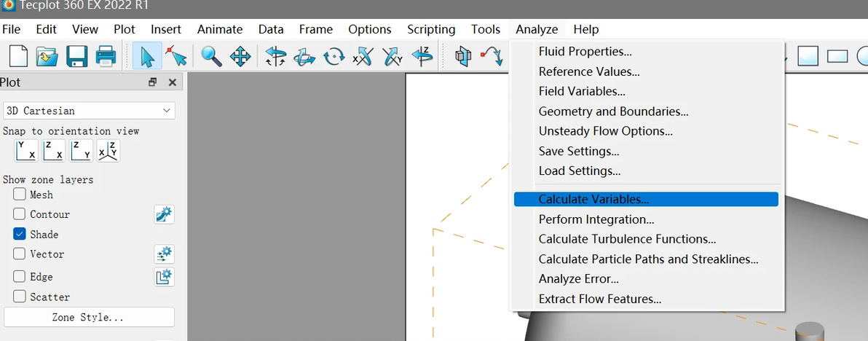Open Contour details settings icon
Screen dimensions: 868x341
coord(165,214)
